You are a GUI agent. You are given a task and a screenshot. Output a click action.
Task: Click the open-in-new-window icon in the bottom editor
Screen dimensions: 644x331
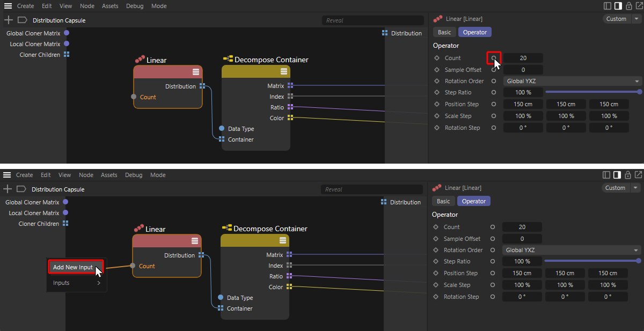pos(638,175)
